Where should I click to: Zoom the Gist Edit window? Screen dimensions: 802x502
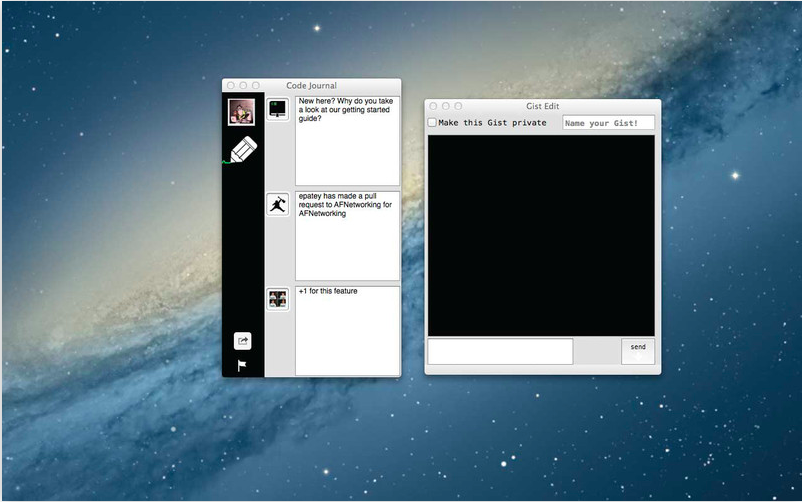(458, 106)
